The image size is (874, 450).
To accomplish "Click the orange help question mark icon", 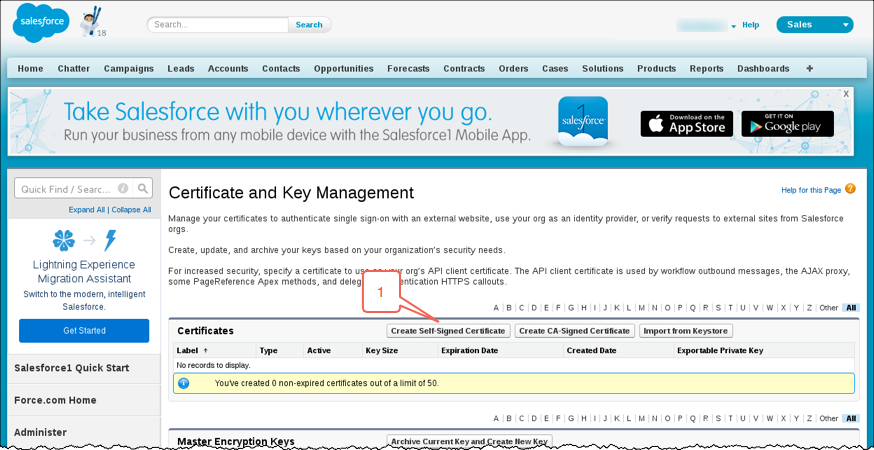I will (x=850, y=188).
